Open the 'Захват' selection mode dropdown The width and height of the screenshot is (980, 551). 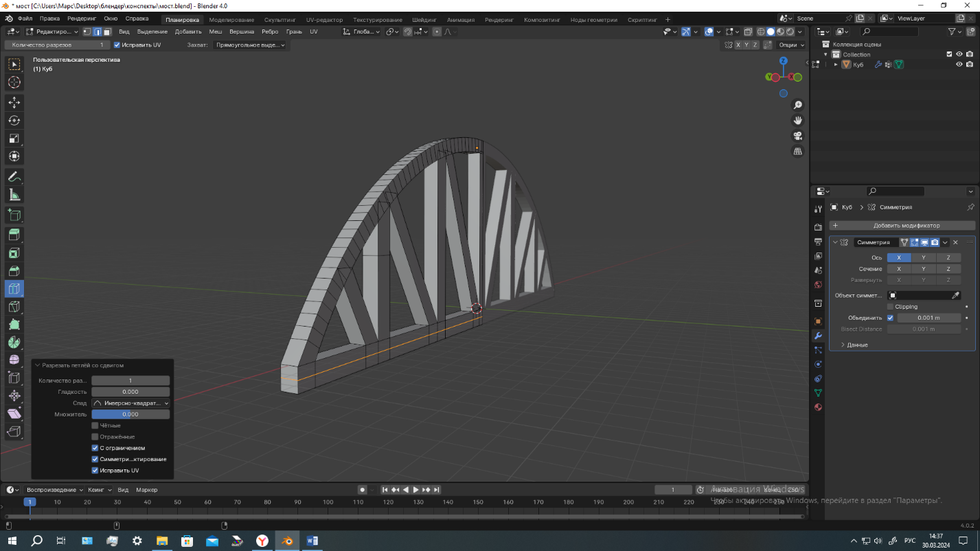249,45
